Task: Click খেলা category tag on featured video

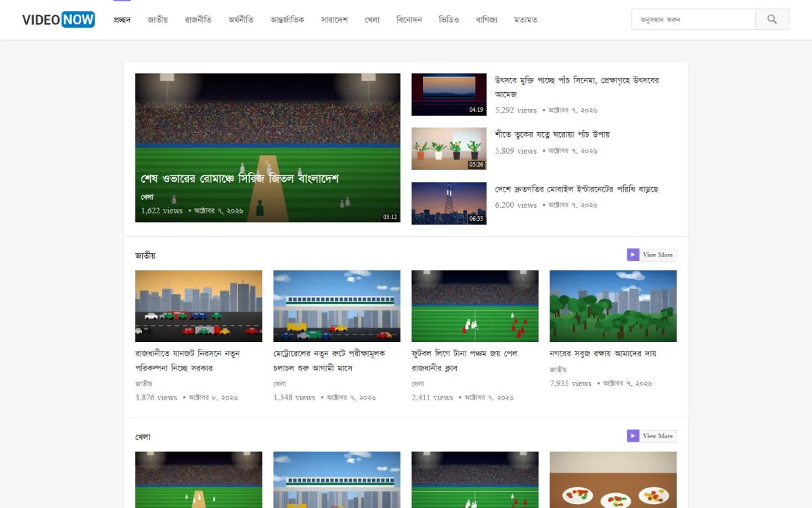Action: click(147, 196)
